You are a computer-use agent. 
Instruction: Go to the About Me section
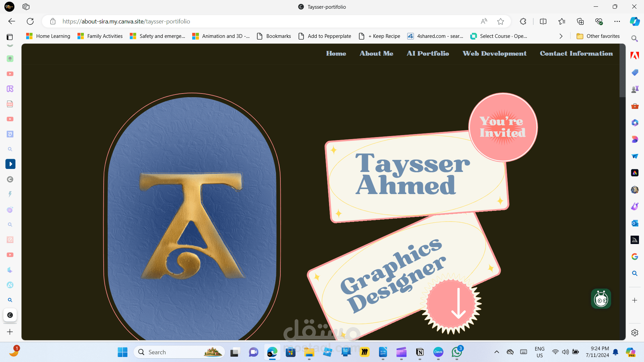point(376,54)
